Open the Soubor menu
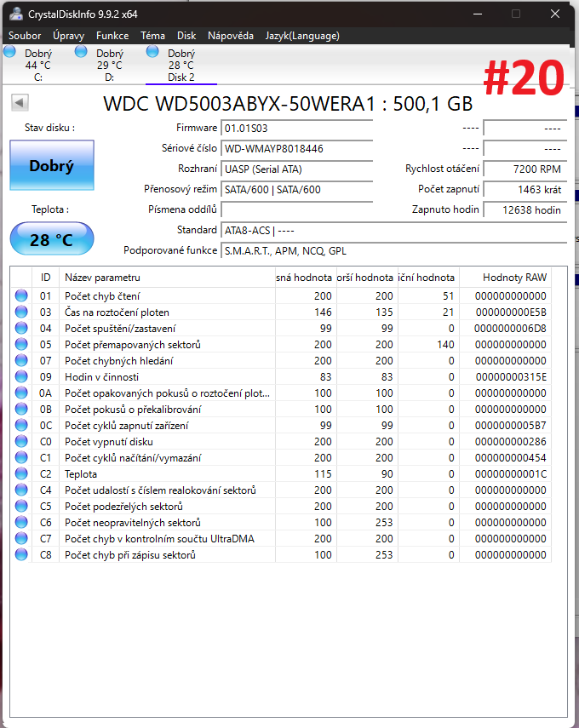 click(25, 36)
